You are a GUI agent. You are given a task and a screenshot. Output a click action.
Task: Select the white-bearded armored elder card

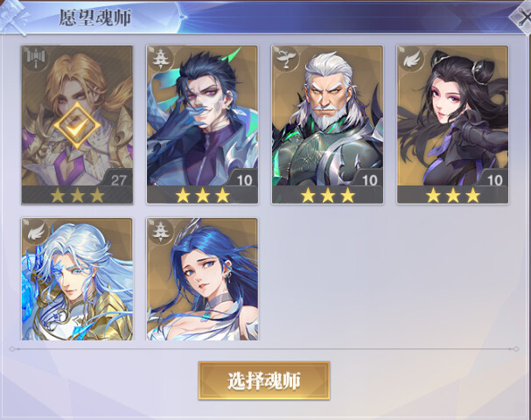click(x=327, y=125)
